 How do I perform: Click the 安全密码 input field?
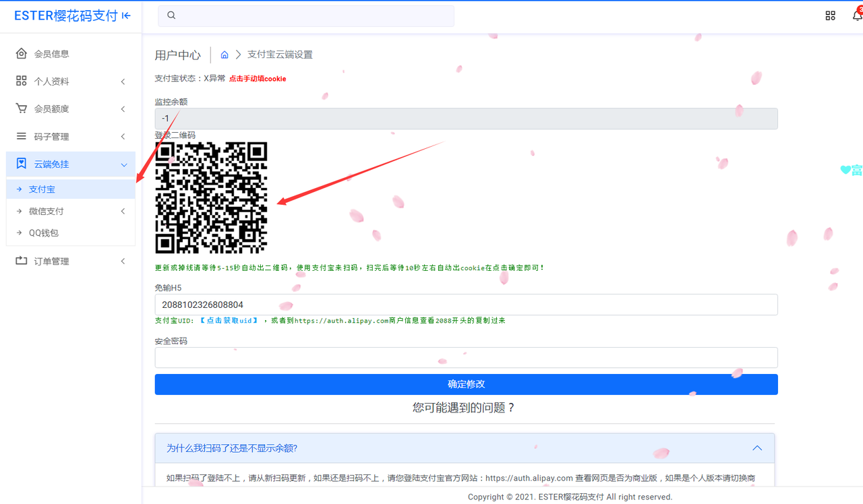(467, 358)
